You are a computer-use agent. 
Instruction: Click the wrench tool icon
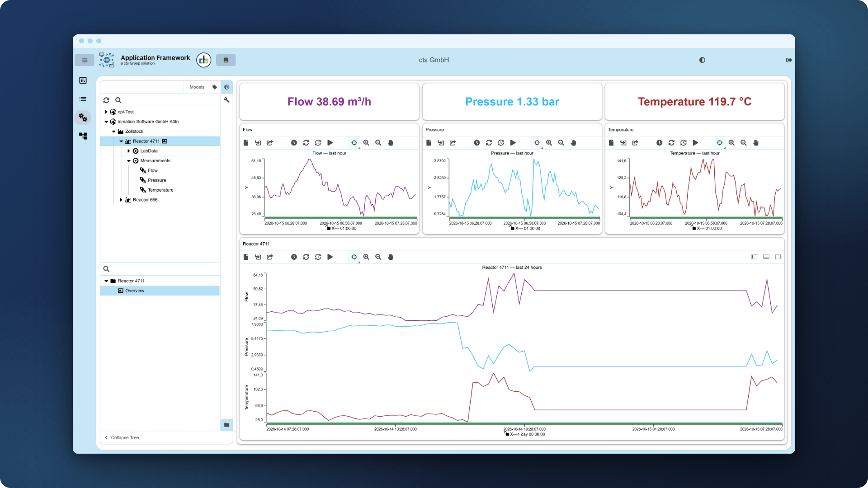(x=227, y=100)
